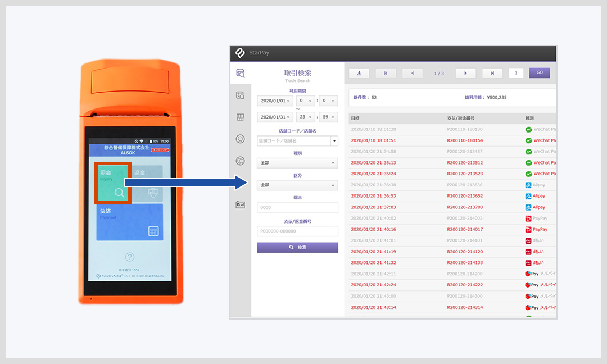Click the 支払/返金番号 input field

[297, 231]
